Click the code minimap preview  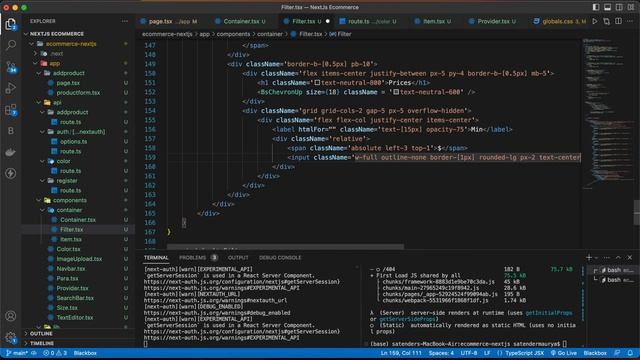coord(607,114)
